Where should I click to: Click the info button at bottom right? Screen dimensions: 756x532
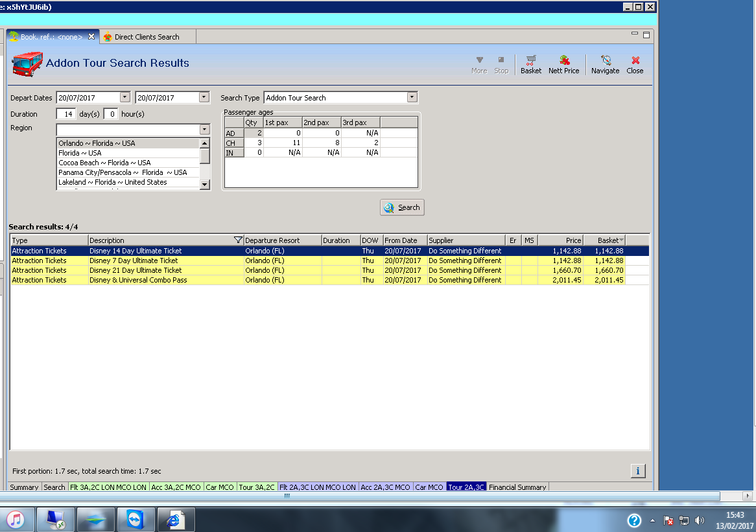tap(638, 471)
